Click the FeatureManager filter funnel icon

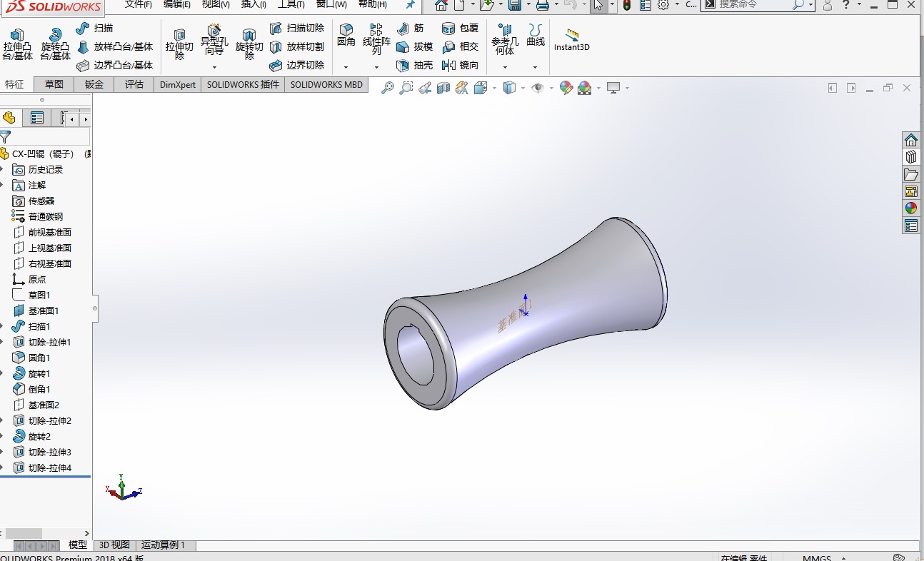[6, 137]
